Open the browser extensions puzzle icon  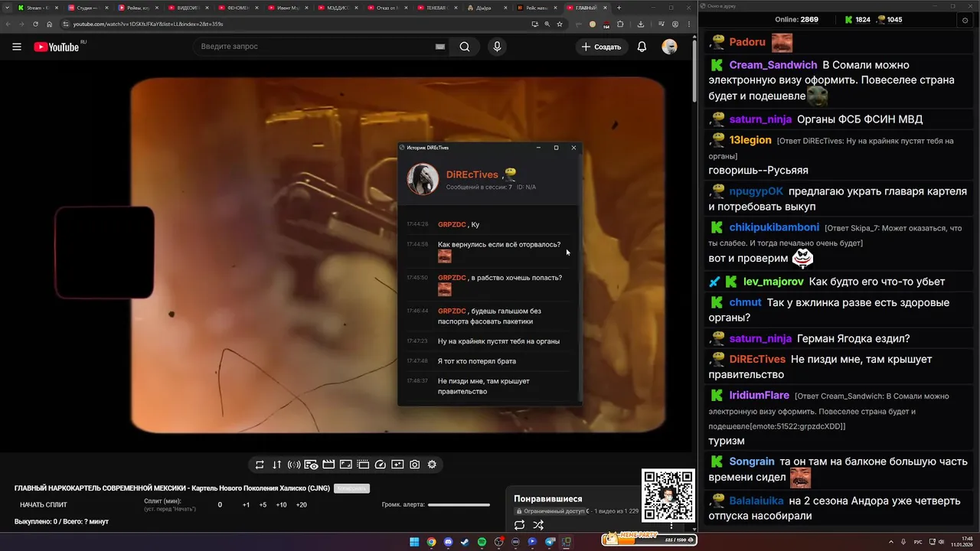620,24
